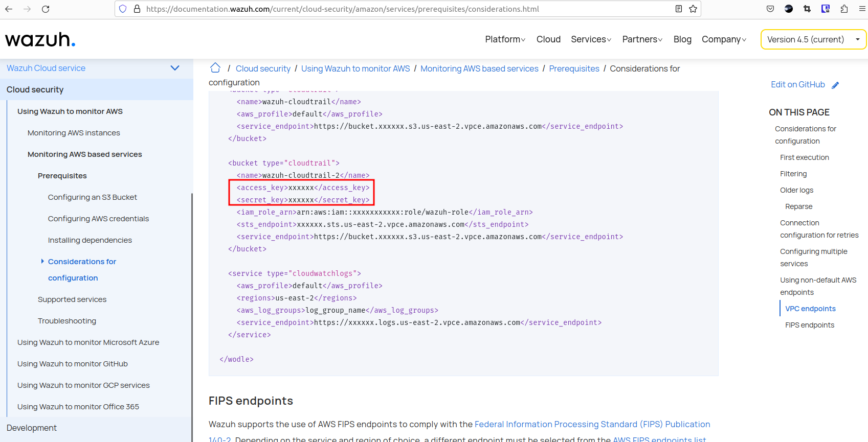
Task: Open Monitoring AWS instances sidebar item
Action: pyautogui.click(x=74, y=133)
